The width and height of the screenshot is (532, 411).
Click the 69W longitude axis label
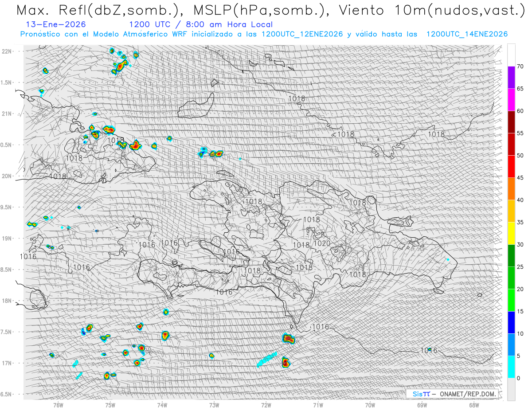coord(422,405)
